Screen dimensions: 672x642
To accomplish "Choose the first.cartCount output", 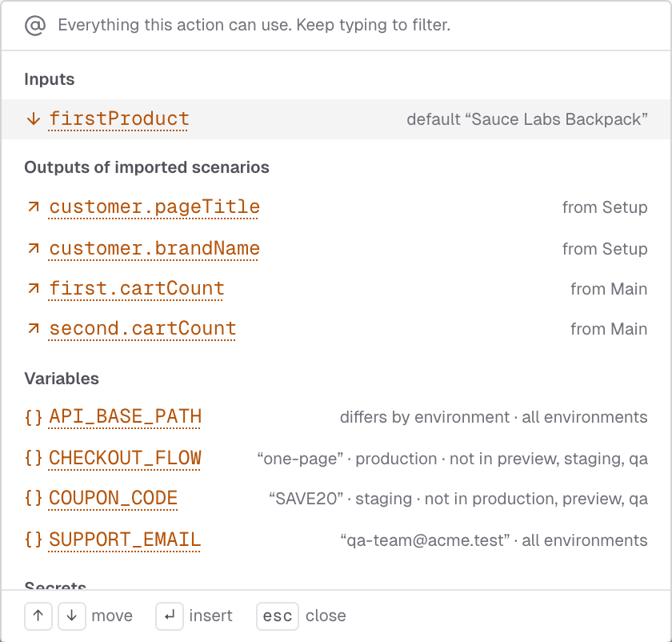I will pyautogui.click(x=336, y=289).
